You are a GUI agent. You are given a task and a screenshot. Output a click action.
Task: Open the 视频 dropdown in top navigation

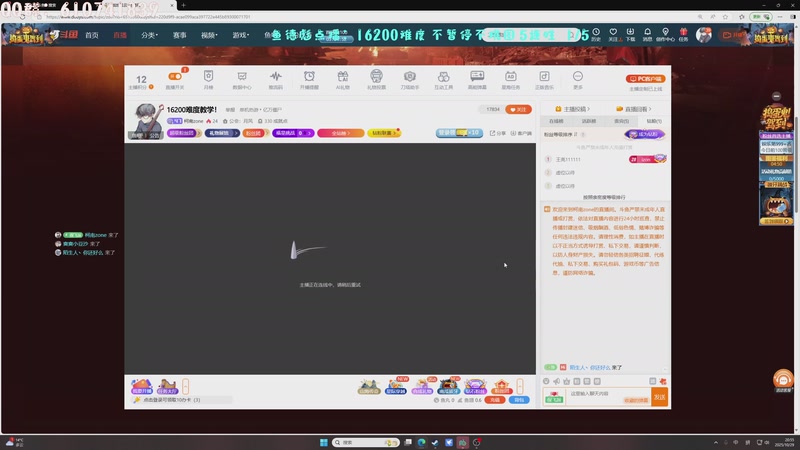(x=209, y=35)
